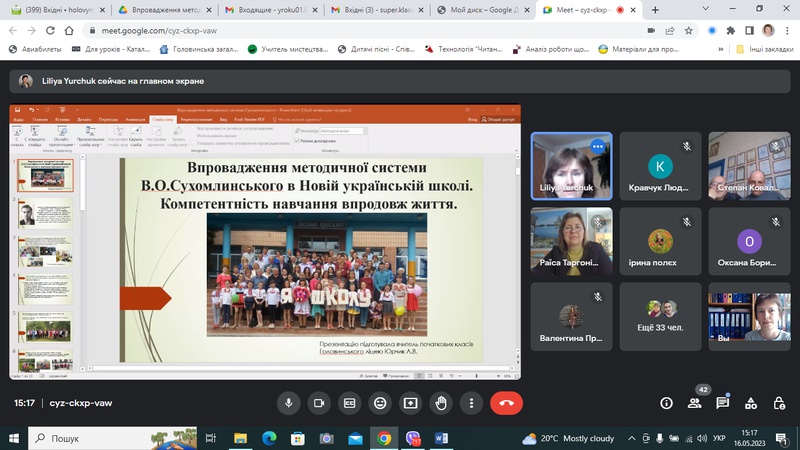Image resolution: width=800 pixels, height=450 pixels.
Task: Open Viber from taskbar
Action: (x=413, y=438)
